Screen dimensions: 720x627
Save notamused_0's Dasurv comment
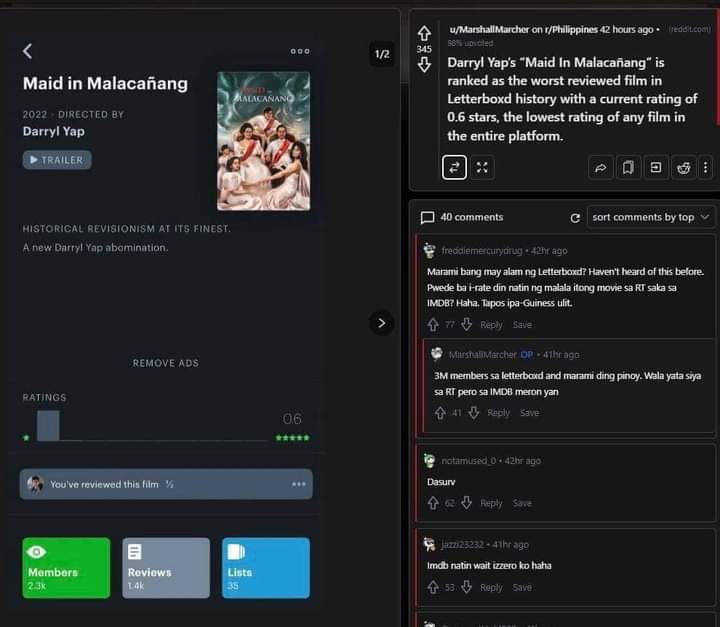pyautogui.click(x=522, y=503)
